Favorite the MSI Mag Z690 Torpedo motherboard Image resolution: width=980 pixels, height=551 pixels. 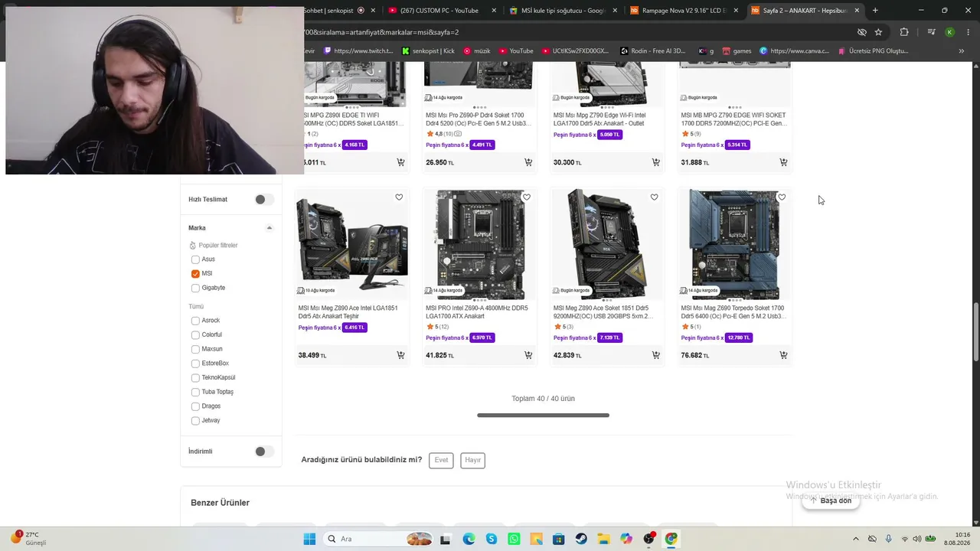[782, 197]
